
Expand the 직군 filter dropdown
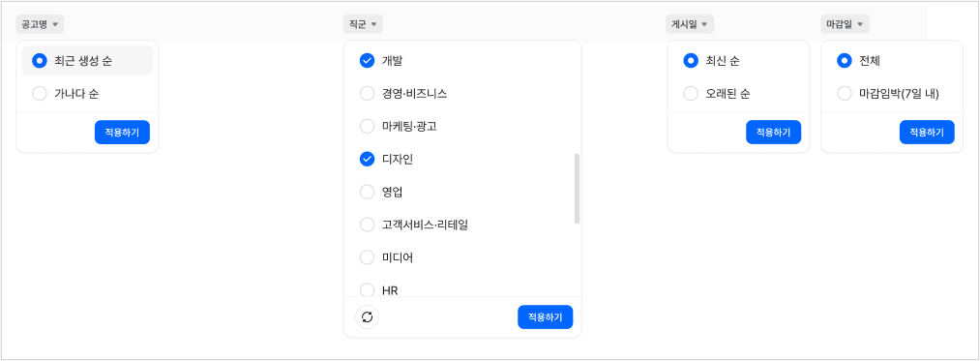(363, 24)
